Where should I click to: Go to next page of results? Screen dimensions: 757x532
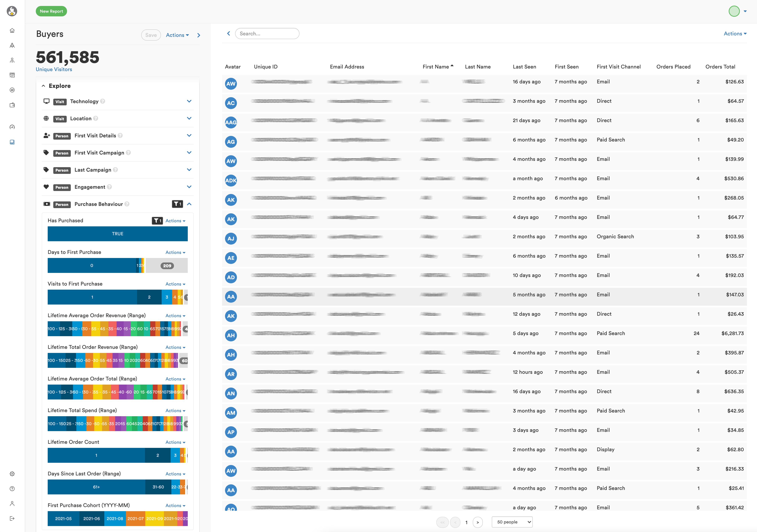click(x=477, y=523)
